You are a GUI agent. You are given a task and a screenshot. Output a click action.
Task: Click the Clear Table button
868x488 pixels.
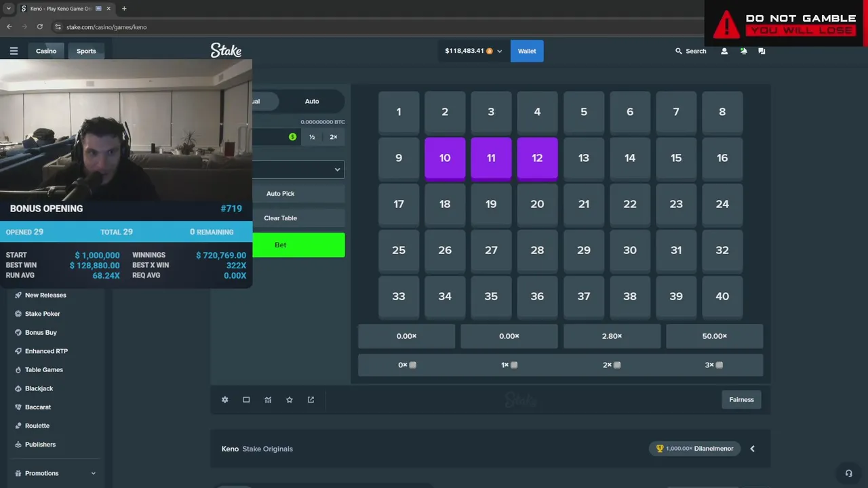click(298, 218)
